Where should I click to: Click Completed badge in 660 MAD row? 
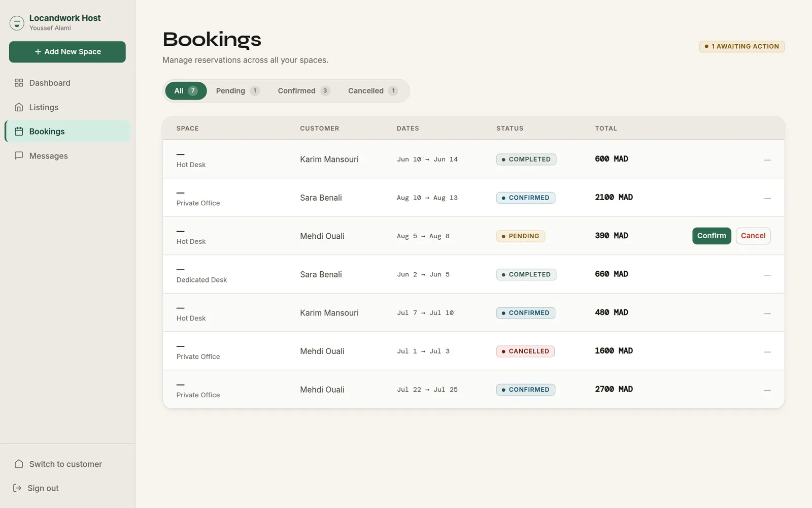pyautogui.click(x=526, y=274)
